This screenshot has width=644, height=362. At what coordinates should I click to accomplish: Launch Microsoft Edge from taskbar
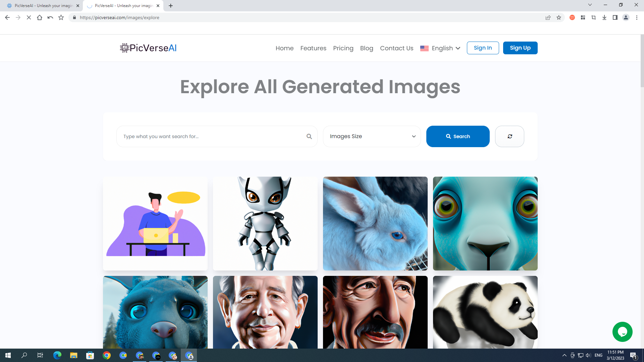57,355
